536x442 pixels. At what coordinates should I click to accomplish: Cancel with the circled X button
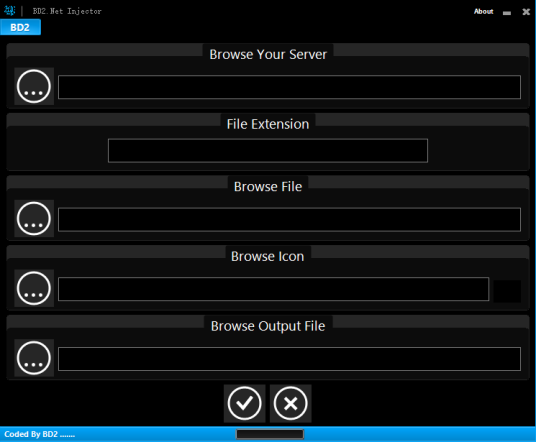(x=291, y=403)
